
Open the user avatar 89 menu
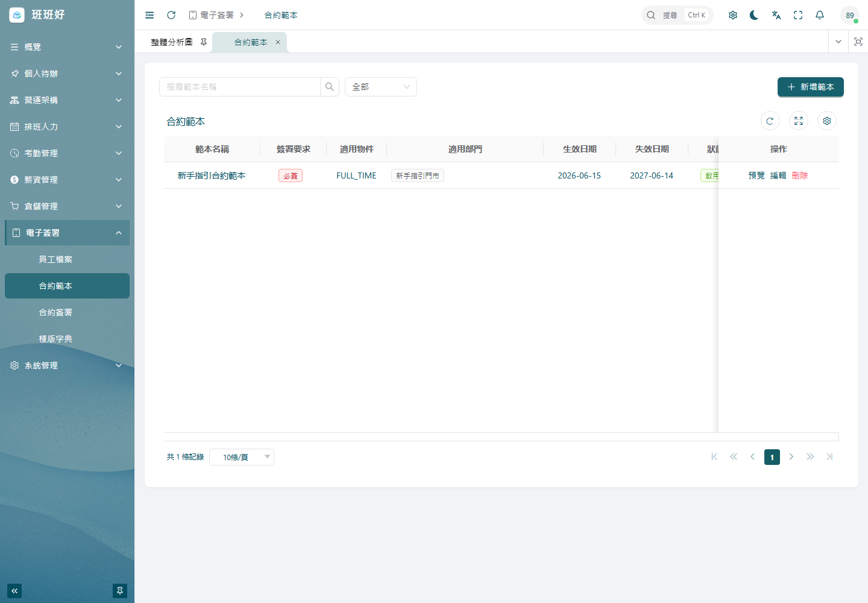click(850, 15)
